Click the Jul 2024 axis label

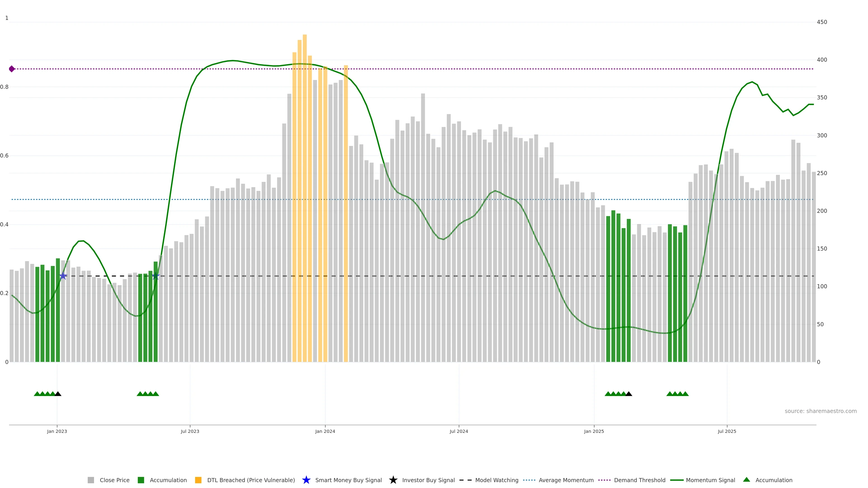[459, 431]
